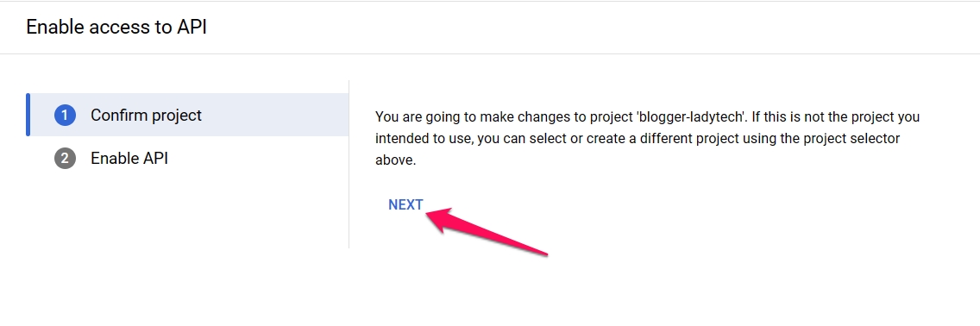Image resolution: width=980 pixels, height=326 pixels.
Task: Click the pink arrow annotation pointing to NEXT
Action: click(x=487, y=231)
